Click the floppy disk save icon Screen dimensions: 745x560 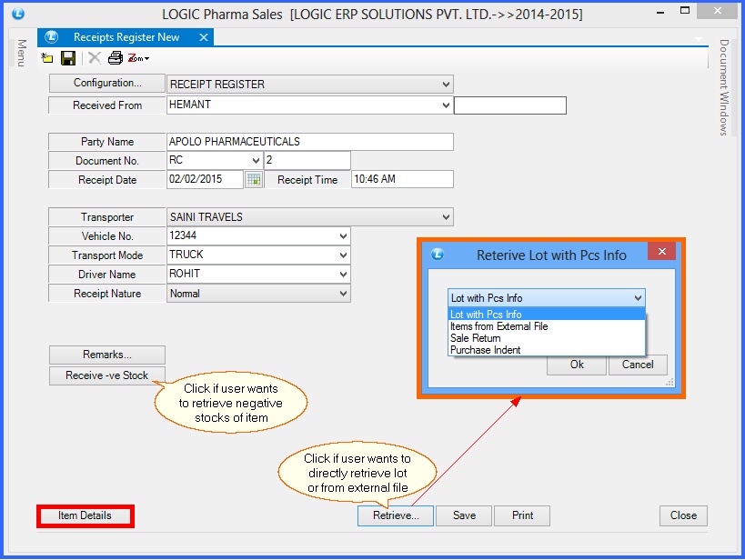tap(68, 58)
